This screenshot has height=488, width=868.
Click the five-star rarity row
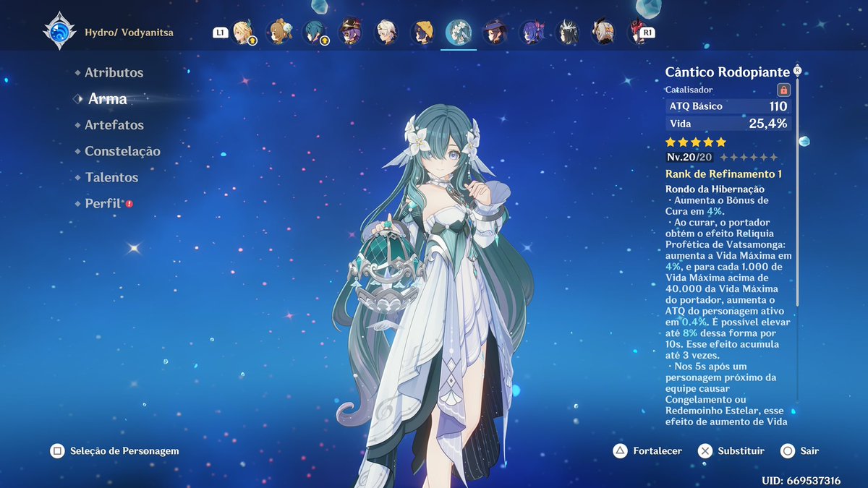pyautogui.click(x=696, y=142)
